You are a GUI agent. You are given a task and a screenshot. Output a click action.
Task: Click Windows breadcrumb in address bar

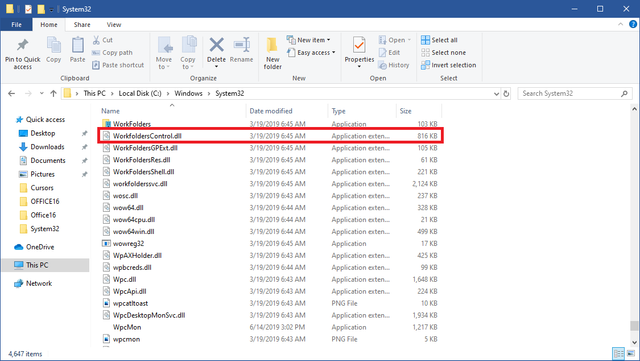click(x=188, y=94)
